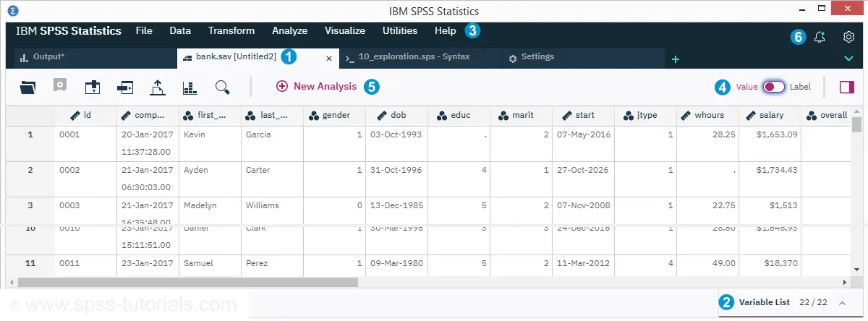This screenshot has width=868, height=321.
Task: Select the cell containing Perez
Action: [272, 265]
